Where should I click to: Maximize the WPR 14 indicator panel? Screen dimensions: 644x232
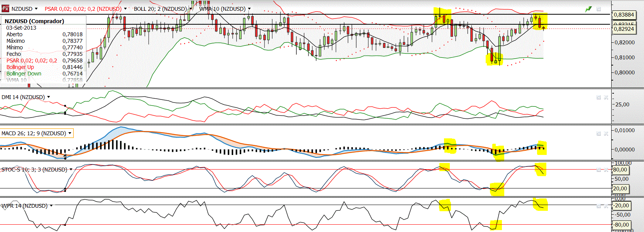tap(599, 206)
